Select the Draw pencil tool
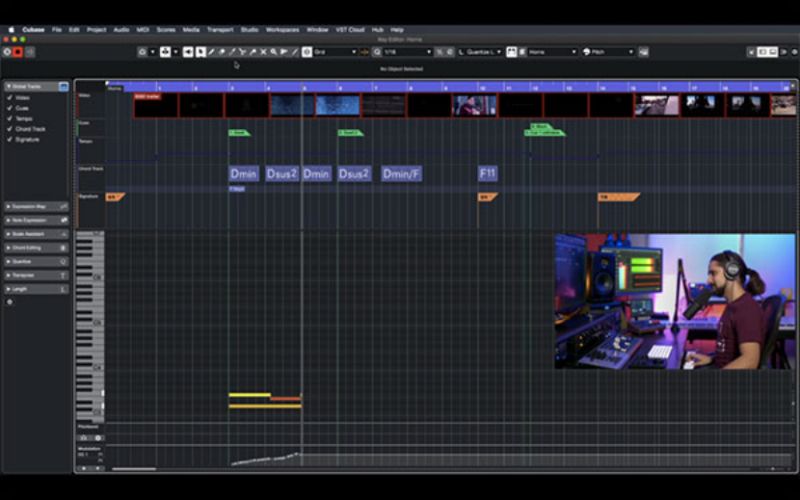 211,51
